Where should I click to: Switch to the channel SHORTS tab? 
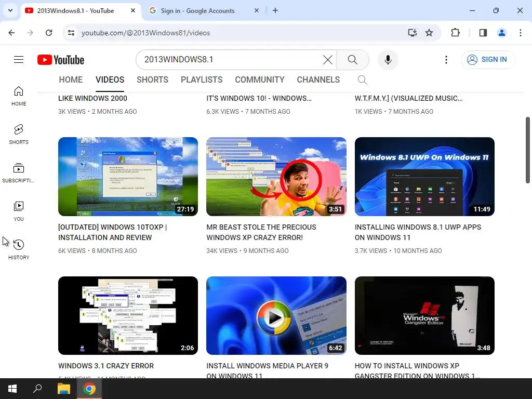152,79
